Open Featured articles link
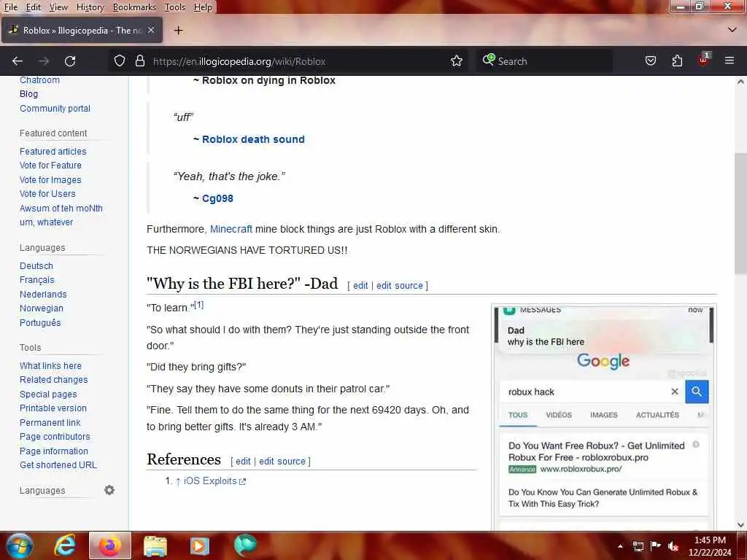The height and width of the screenshot is (560, 747). (53, 152)
